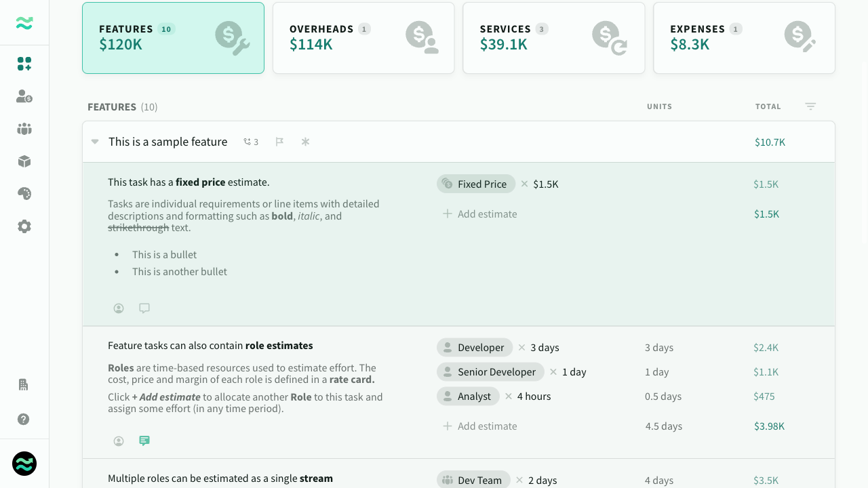The image size is (868, 488).
Task: Open the rate card person-dollar sidebar icon
Action: click(x=24, y=96)
